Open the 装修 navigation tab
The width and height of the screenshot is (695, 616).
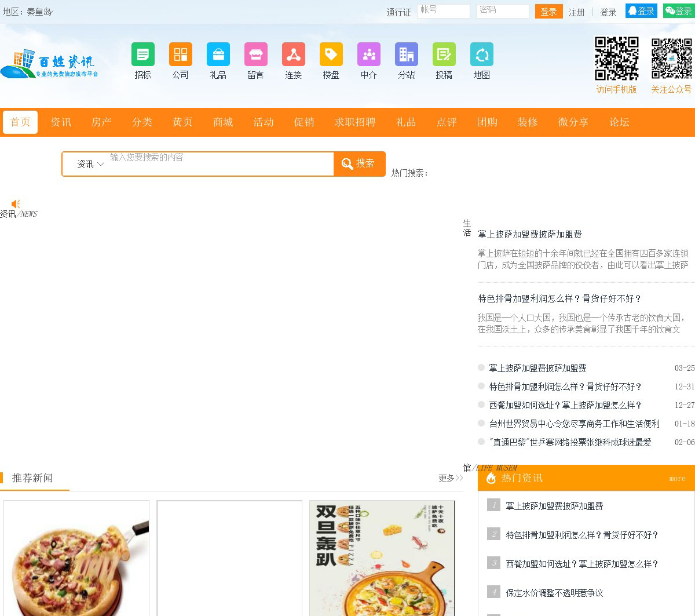528,122
